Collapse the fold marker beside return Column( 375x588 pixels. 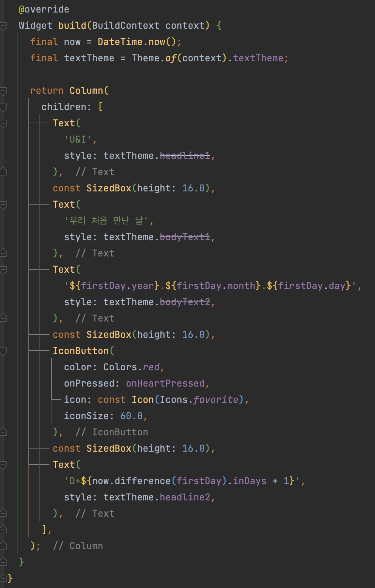(3, 91)
